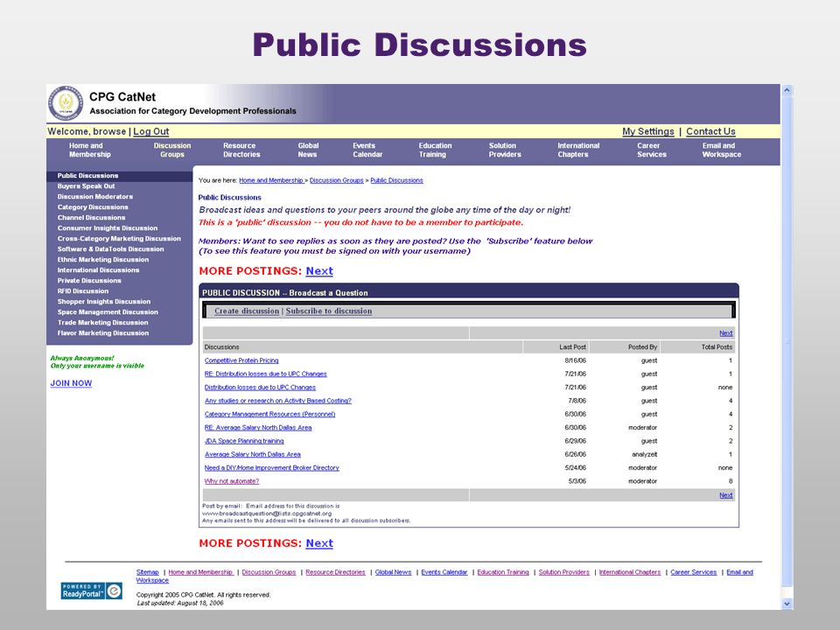Select Public Discussions in the sidebar
Viewport: 840px width, 630px height.
(87, 176)
